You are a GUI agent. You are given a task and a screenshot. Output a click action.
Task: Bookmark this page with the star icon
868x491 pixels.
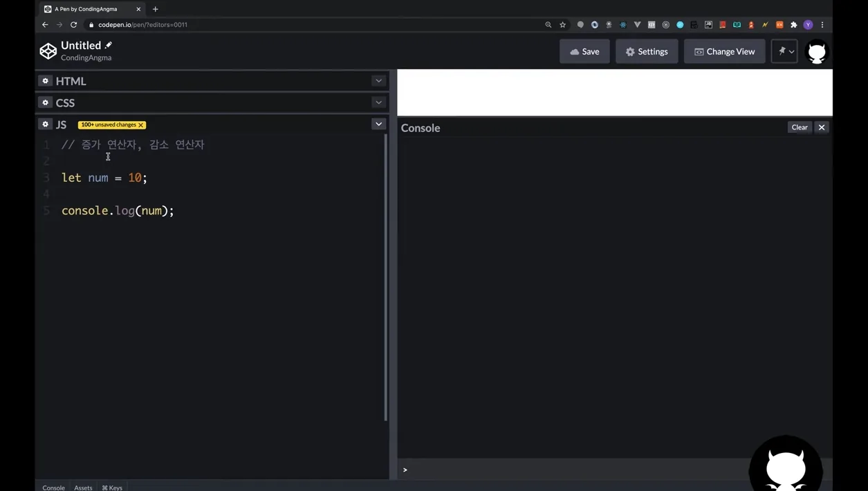(x=563, y=25)
